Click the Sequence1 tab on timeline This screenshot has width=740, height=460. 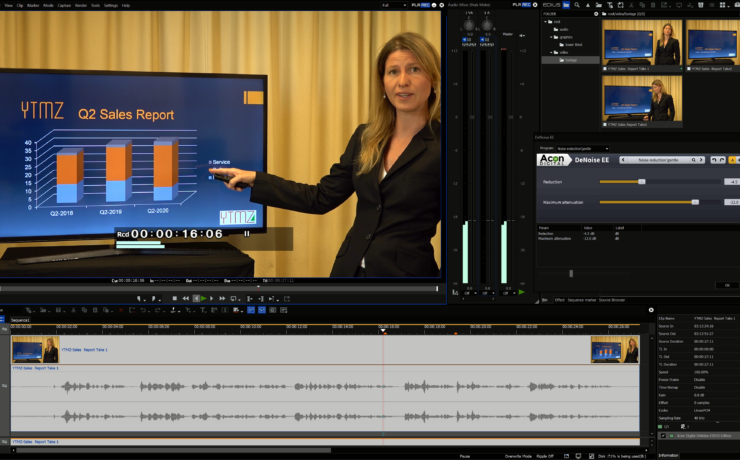tap(20, 320)
